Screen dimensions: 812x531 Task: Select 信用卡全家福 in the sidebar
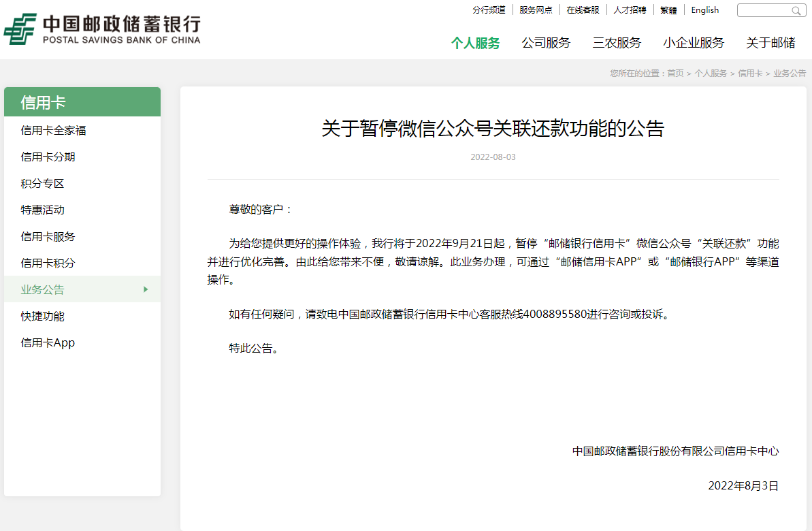coord(54,131)
